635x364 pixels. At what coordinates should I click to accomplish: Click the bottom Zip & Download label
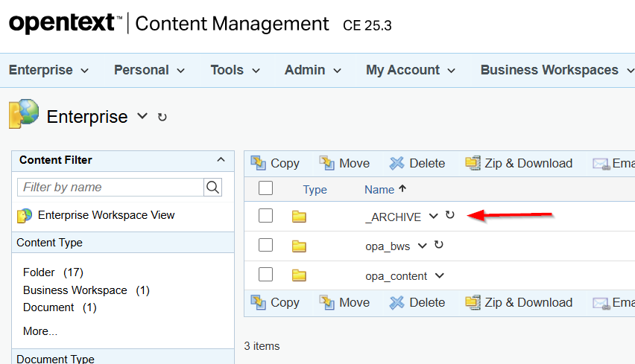point(528,302)
